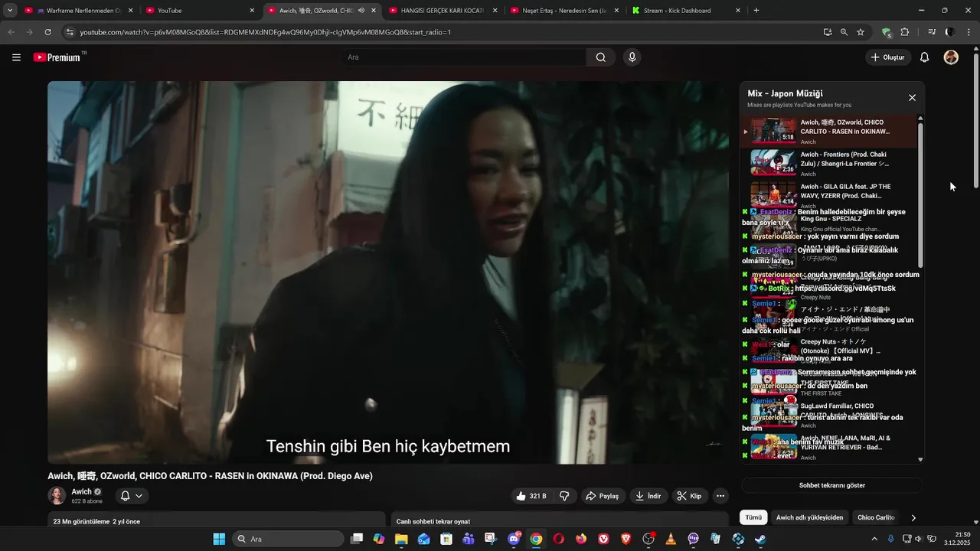Open the Chrome three-dot menu

click(969, 32)
